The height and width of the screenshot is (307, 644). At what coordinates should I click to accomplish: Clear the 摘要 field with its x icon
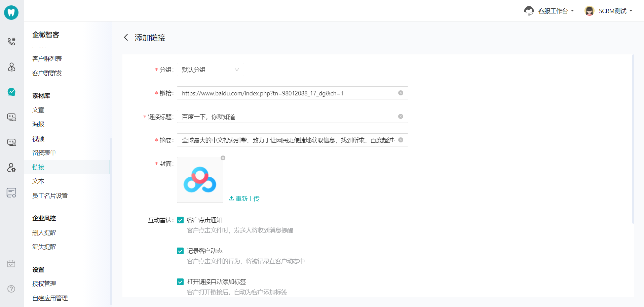tap(401, 140)
